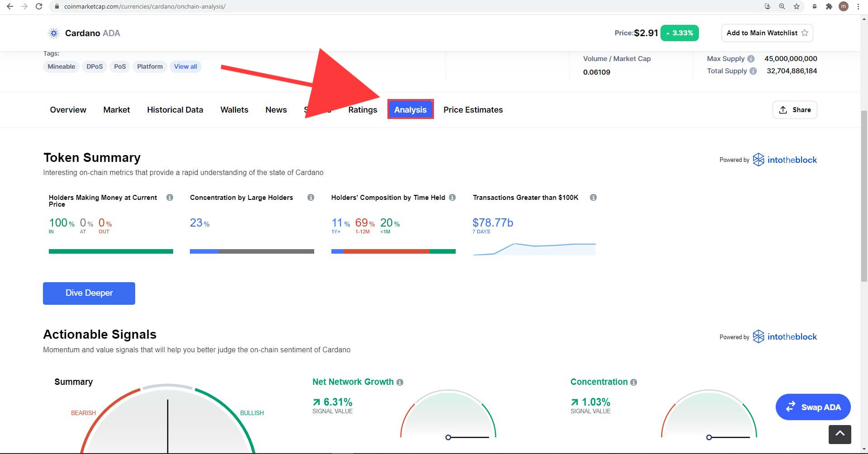The height and width of the screenshot is (454, 868).
Task: Click the Swap ADA button
Action: point(813,407)
